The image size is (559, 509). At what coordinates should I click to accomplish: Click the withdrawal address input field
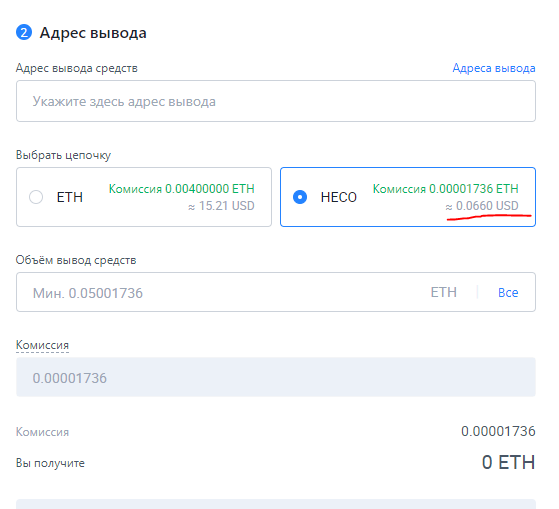tap(276, 101)
